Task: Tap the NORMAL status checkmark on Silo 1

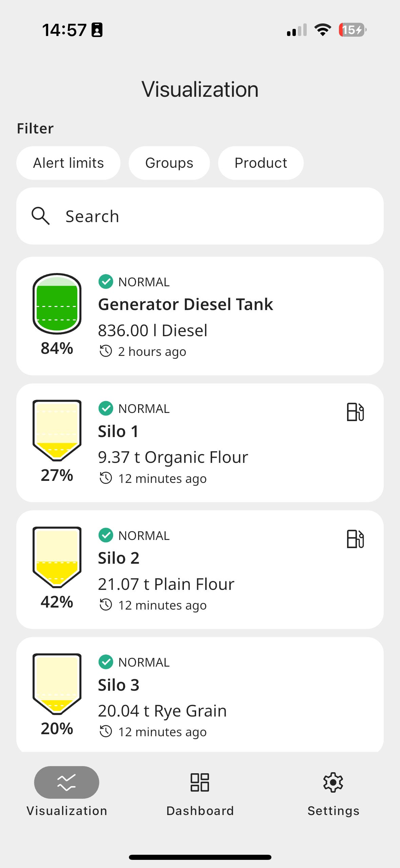Action: [106, 409]
